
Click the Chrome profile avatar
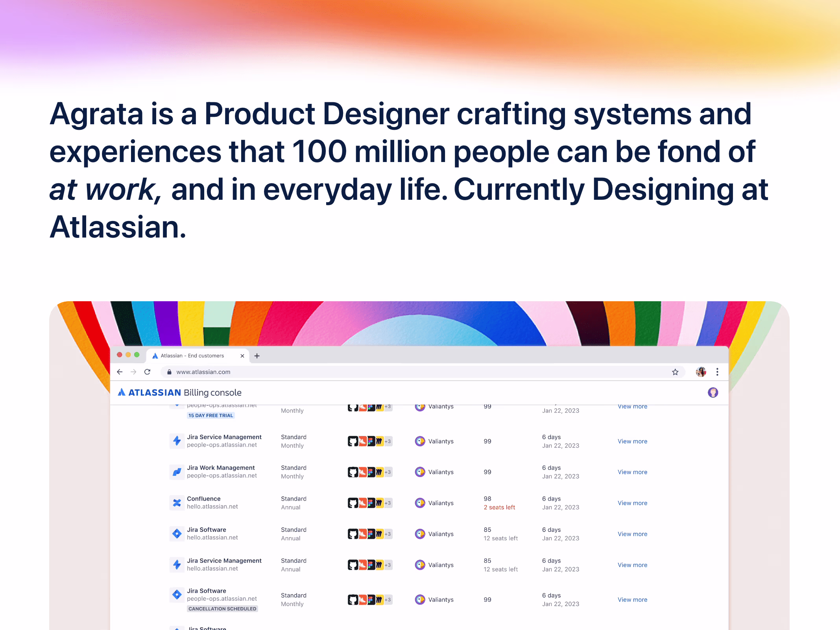[700, 372]
